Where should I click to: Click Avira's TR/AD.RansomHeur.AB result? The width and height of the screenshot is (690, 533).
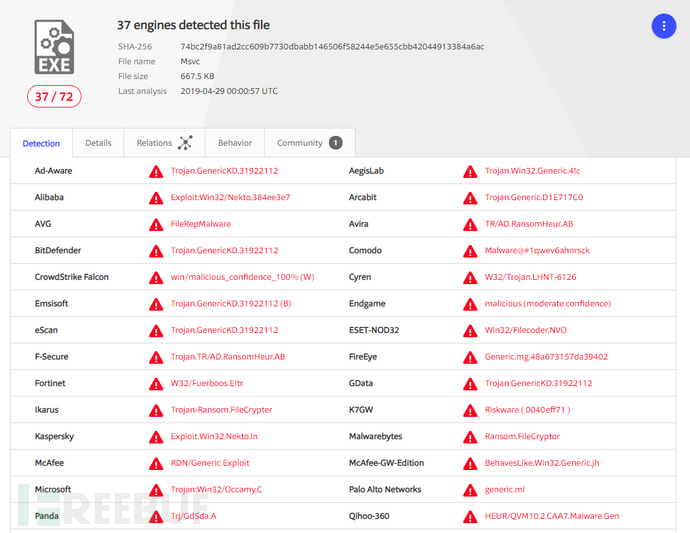[x=529, y=224]
